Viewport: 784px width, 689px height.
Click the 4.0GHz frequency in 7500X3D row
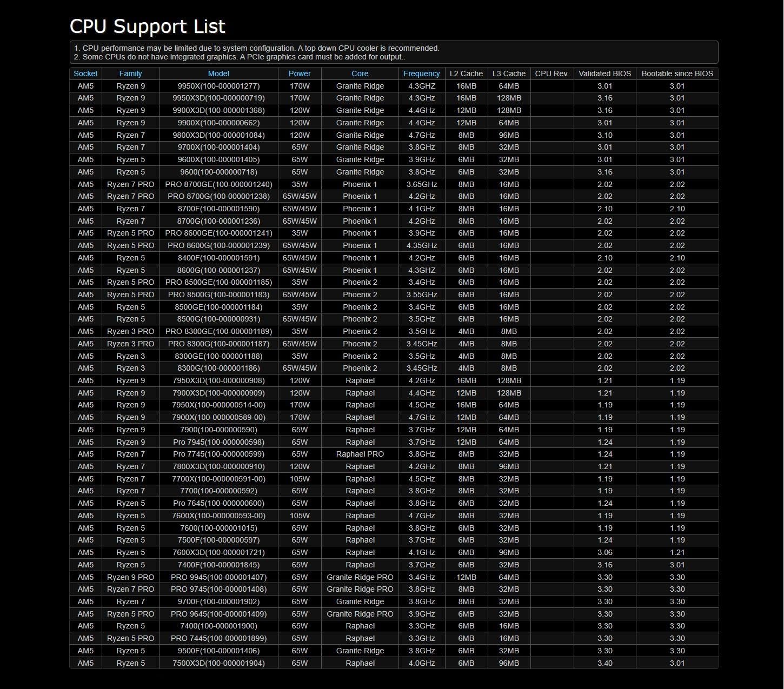(x=422, y=663)
